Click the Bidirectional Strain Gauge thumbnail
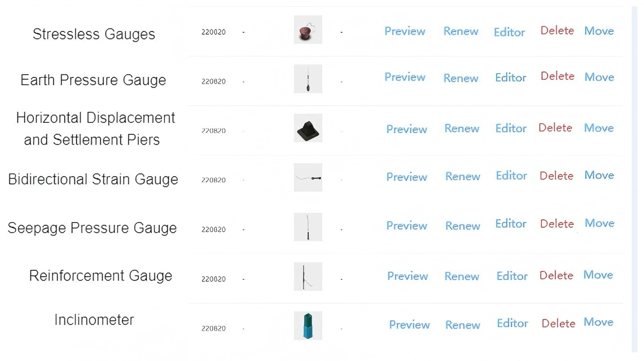The width and height of the screenshot is (644, 361). click(x=308, y=177)
